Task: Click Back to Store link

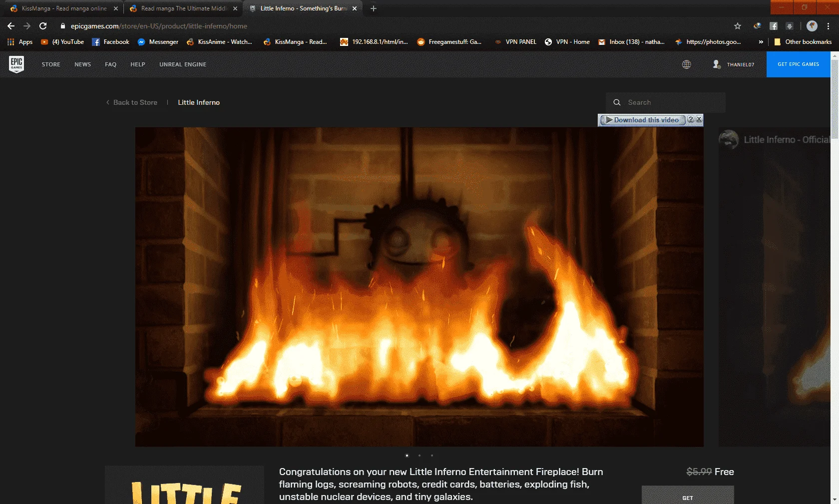Action: coord(132,102)
